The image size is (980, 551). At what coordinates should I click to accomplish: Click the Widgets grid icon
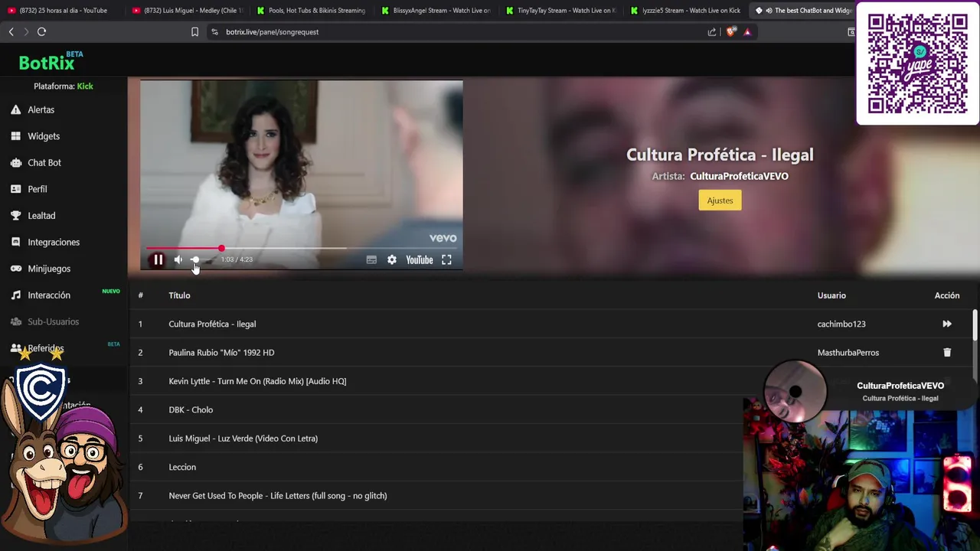pos(15,136)
